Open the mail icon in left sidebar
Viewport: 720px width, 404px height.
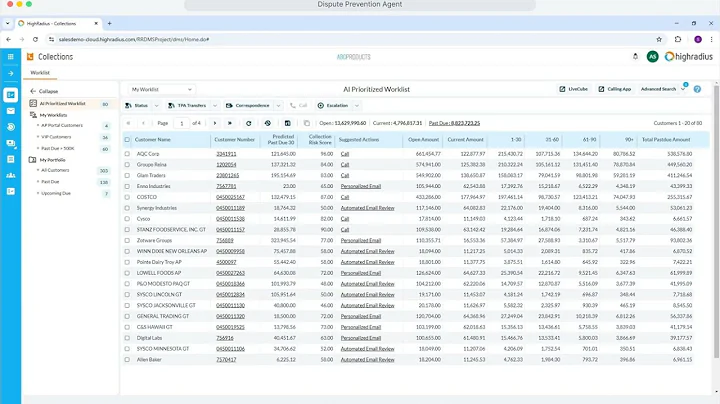11,111
